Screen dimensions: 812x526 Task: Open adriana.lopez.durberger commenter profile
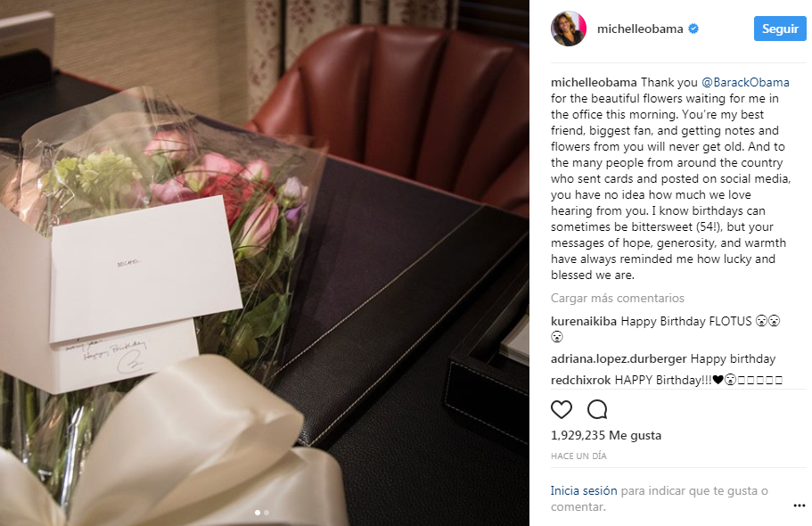(x=619, y=358)
